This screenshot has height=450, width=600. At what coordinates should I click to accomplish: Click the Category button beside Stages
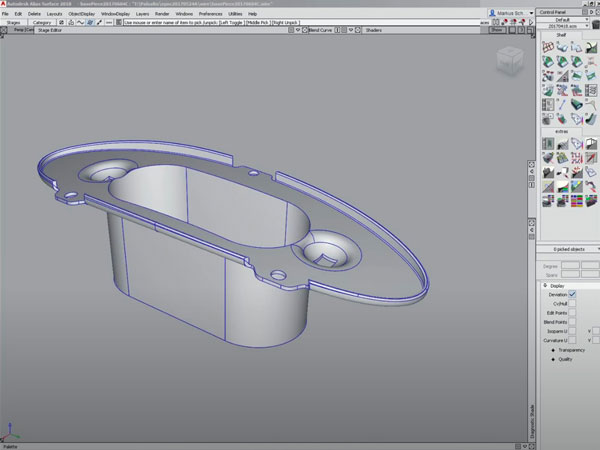[x=43, y=21]
